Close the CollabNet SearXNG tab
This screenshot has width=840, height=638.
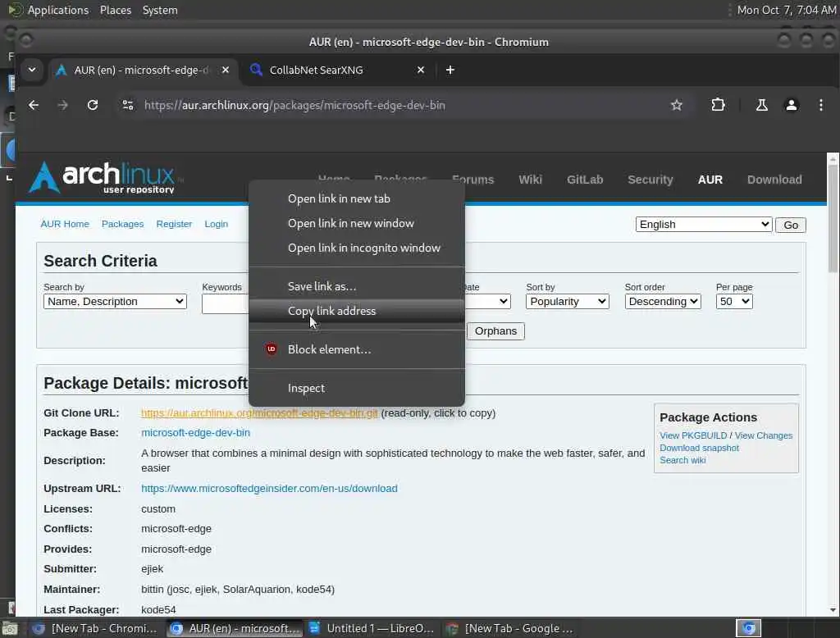[421, 70]
